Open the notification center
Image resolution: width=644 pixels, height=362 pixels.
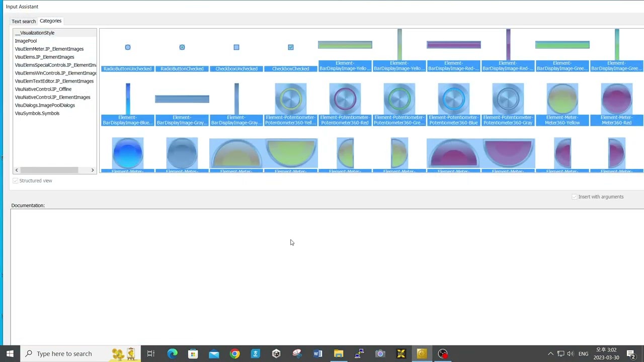[x=631, y=353]
